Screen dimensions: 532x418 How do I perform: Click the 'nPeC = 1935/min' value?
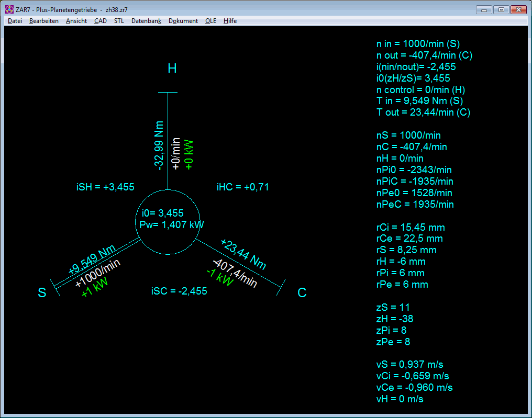(415, 205)
